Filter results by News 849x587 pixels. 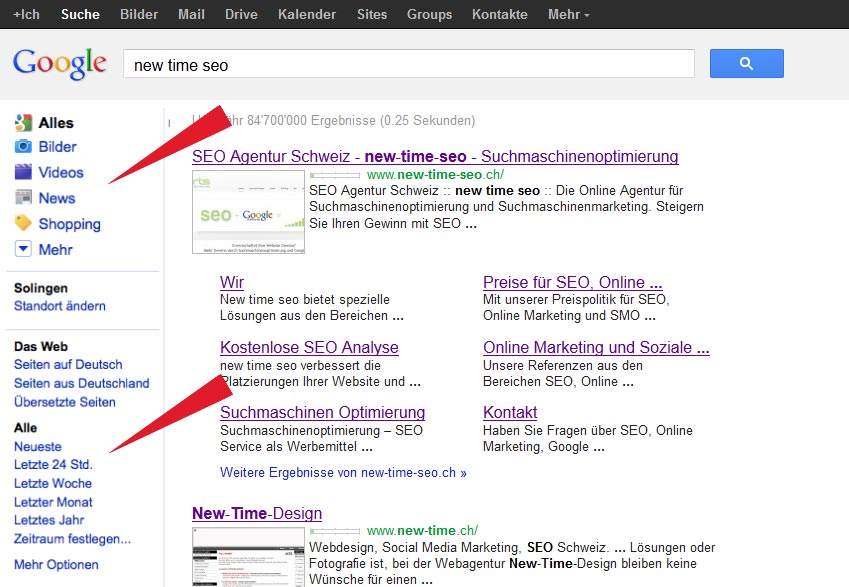56,198
